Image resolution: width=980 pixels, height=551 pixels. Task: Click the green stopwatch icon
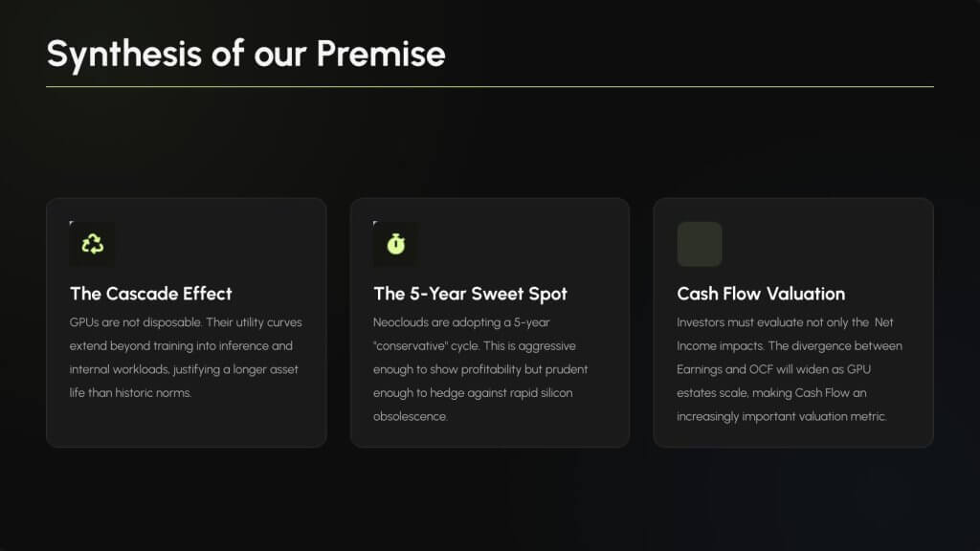(x=395, y=245)
